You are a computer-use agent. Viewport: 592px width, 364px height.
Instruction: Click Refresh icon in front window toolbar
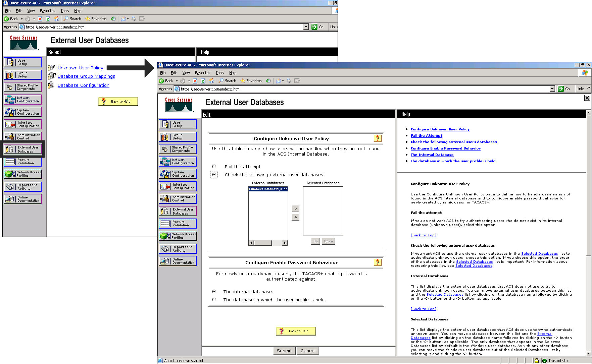pos(203,81)
